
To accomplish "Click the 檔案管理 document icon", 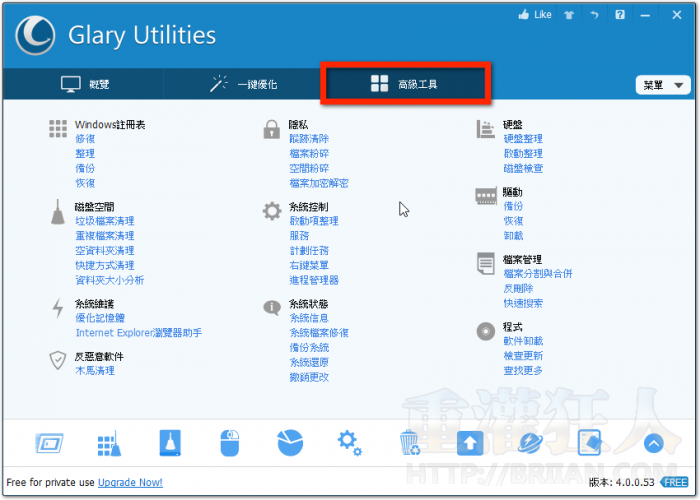I will point(486,263).
